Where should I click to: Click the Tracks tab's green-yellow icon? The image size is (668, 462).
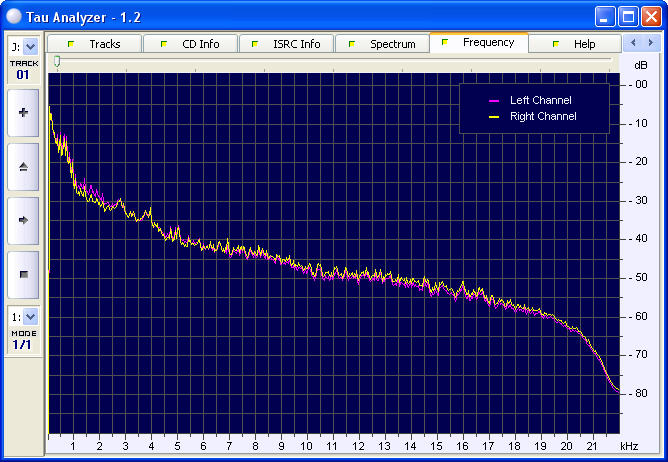71,43
